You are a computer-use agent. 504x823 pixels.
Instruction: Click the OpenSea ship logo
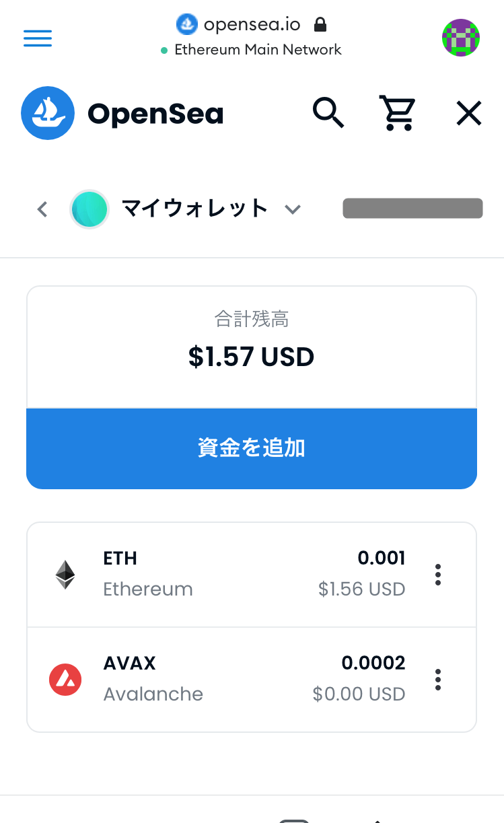click(x=47, y=113)
